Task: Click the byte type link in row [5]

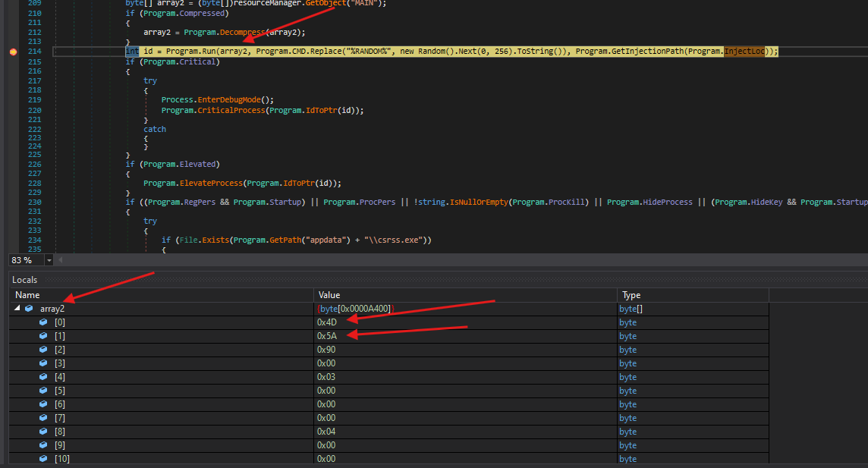Action: pos(627,391)
